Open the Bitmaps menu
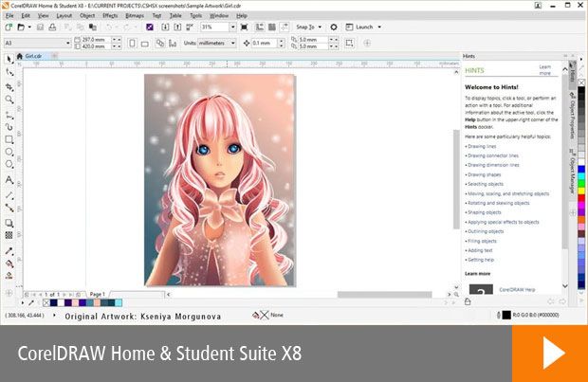Viewport: 588px width, 382px height. (135, 16)
